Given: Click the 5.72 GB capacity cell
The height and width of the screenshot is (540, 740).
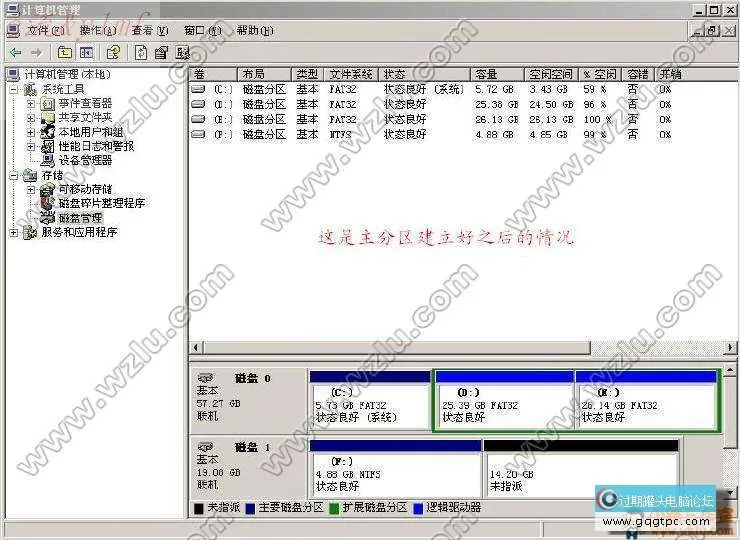Looking at the screenshot, I should click(x=494, y=89).
